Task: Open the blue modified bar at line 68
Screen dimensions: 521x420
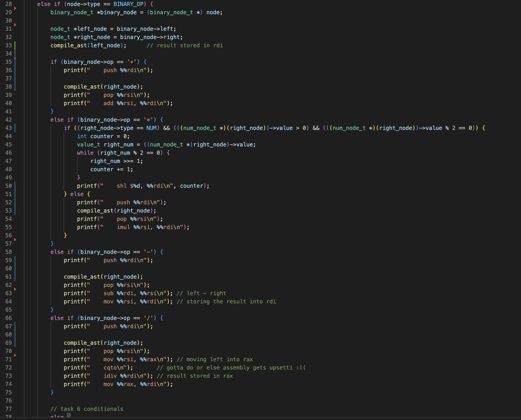Action: (x=15, y=335)
